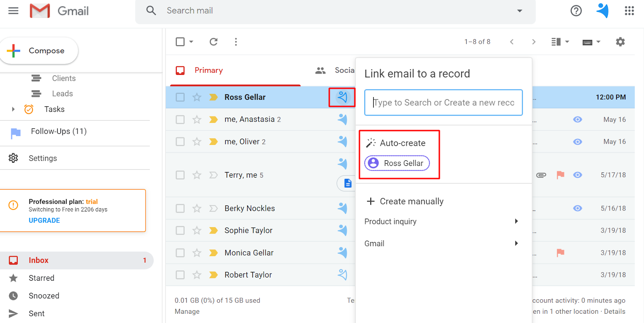The height and width of the screenshot is (323, 644).
Task: Open the Clients folder
Action: tap(64, 78)
